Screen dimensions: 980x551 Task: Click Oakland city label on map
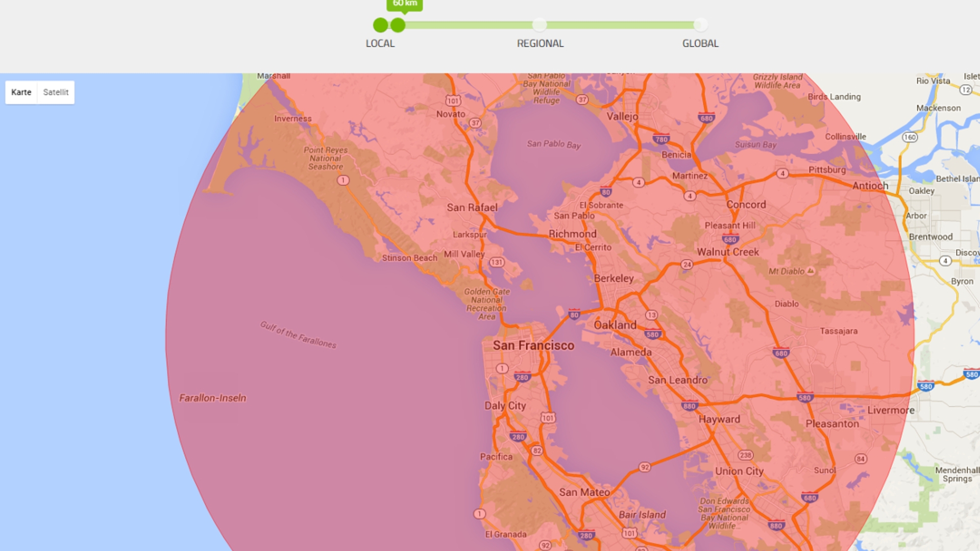(615, 325)
